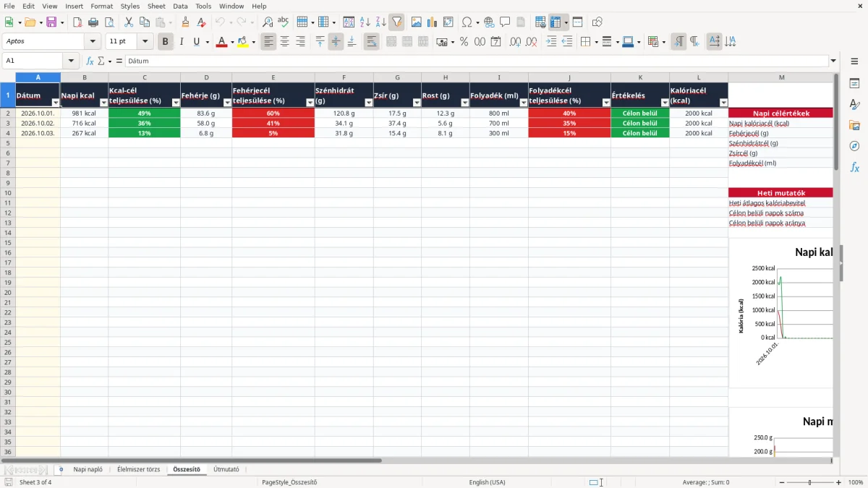Toggle Italic formatting
Screen dimensions: 868x488
point(181,42)
